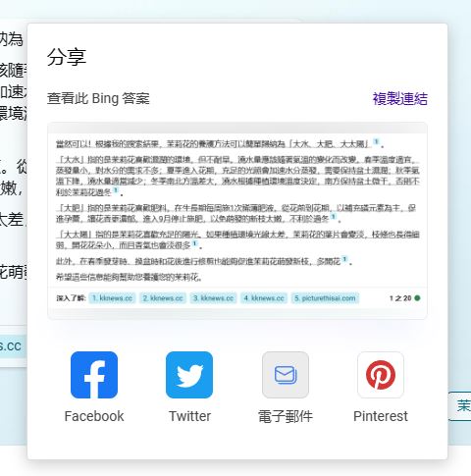Click the Twitter label text

pyautogui.click(x=189, y=416)
